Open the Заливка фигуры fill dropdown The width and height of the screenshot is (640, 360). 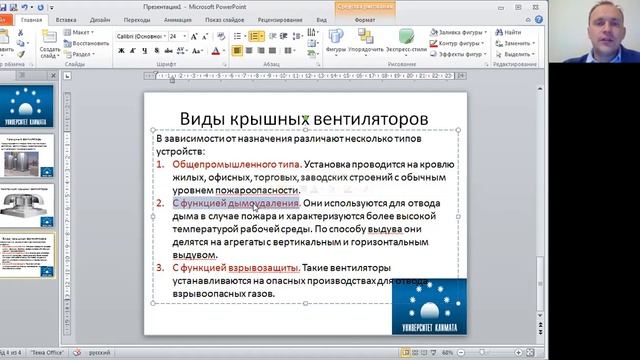459,32
